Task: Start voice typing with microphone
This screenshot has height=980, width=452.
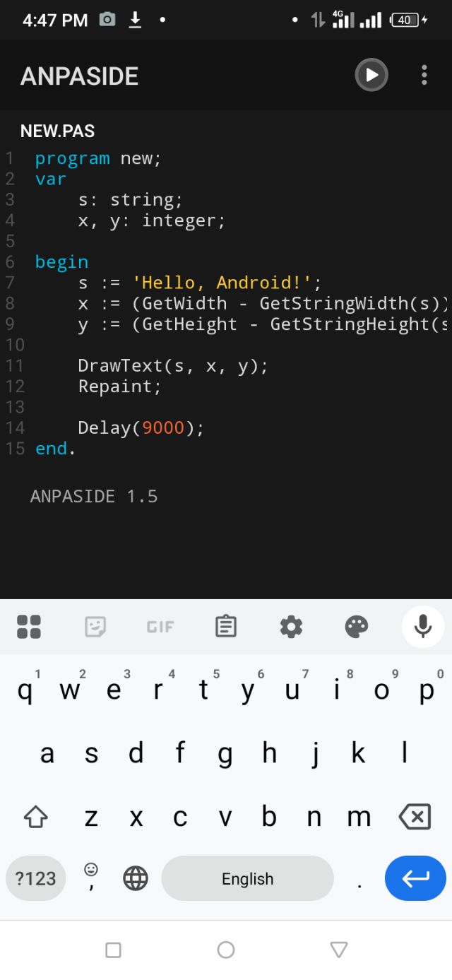Action: point(422,627)
